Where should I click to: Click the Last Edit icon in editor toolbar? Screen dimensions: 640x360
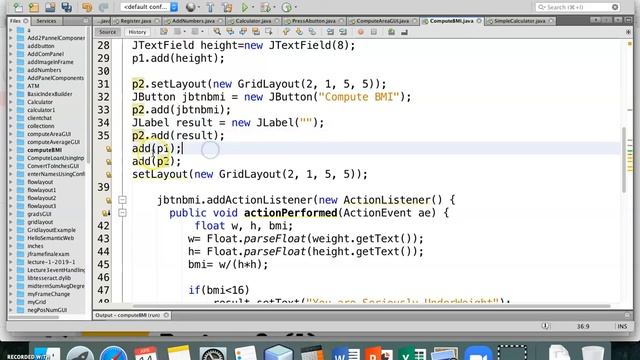click(x=164, y=32)
